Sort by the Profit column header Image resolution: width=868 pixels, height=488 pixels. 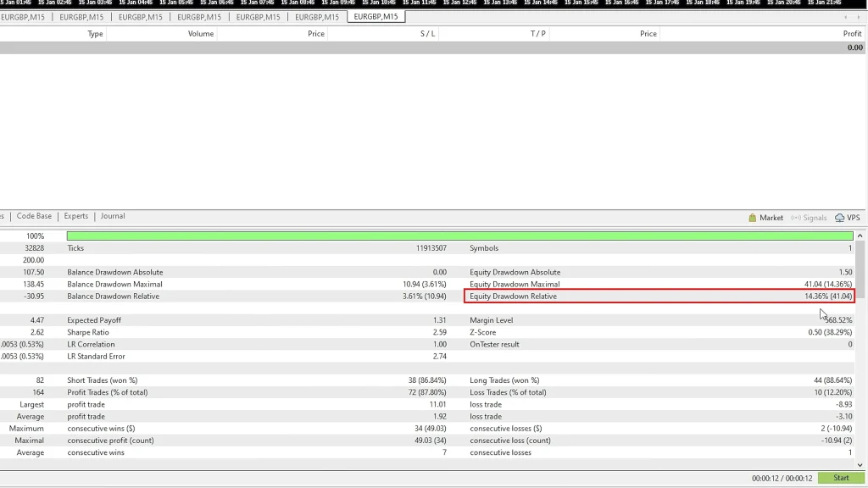pos(852,34)
